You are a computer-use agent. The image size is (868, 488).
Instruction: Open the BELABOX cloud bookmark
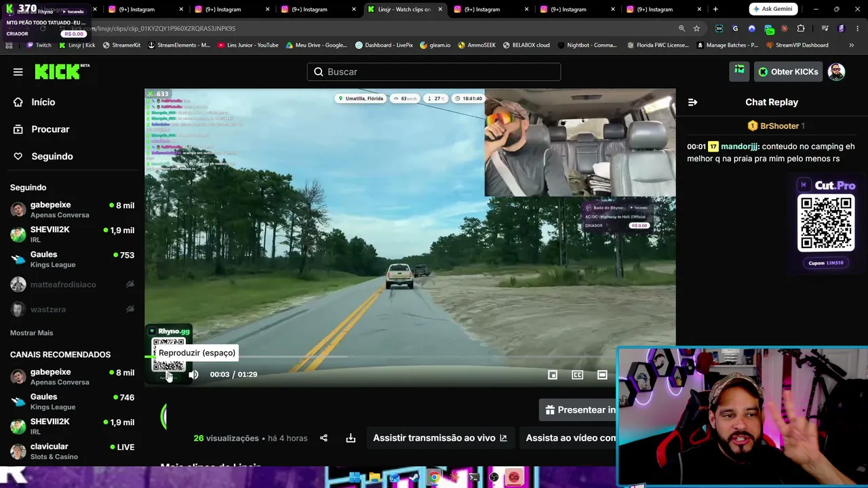coord(526,45)
